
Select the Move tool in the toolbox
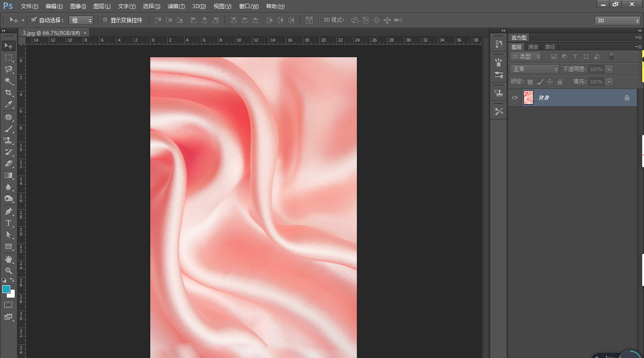click(x=8, y=46)
